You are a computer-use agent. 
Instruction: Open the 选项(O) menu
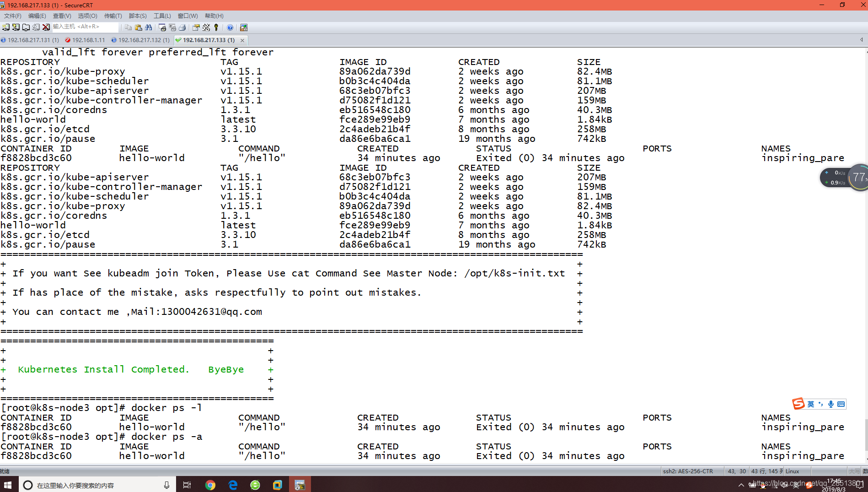pos(87,16)
